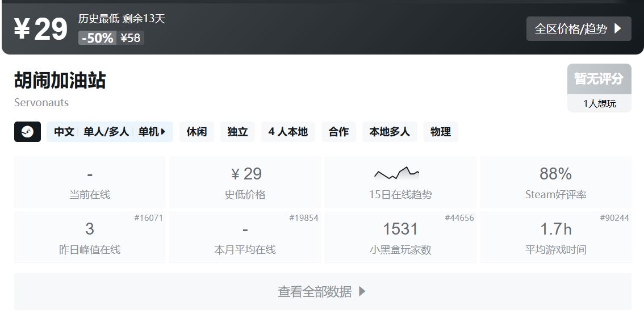Select the 4 人本地 tag

pyautogui.click(x=288, y=132)
